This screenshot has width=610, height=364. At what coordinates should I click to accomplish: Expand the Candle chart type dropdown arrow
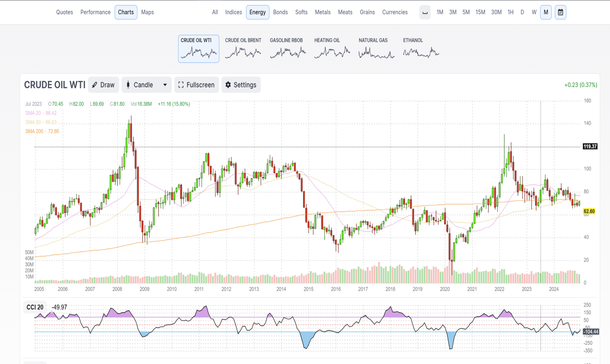[165, 85]
